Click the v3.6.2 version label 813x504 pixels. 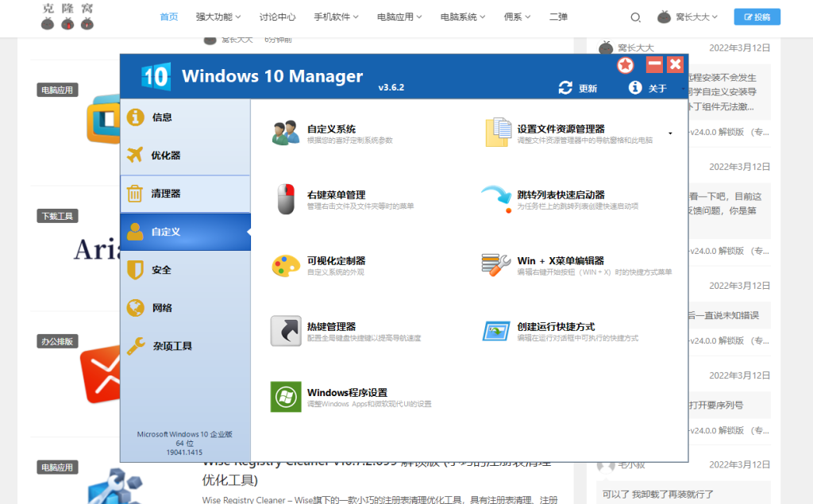tap(391, 87)
